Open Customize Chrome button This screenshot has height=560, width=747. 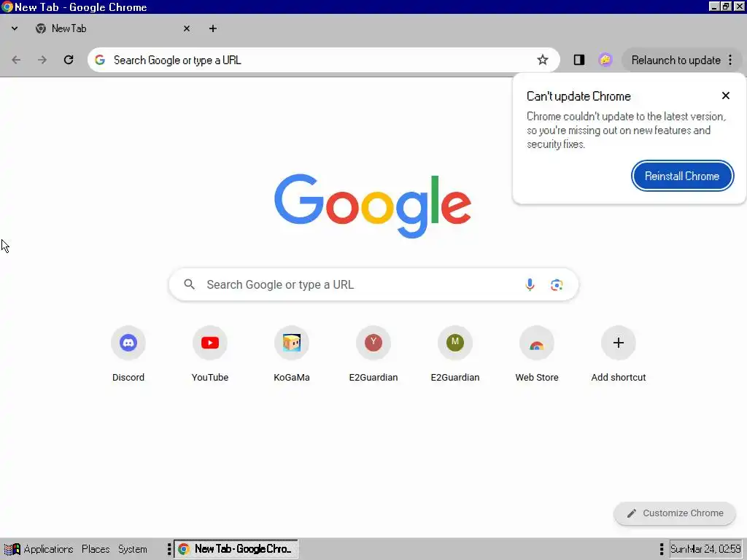(675, 513)
